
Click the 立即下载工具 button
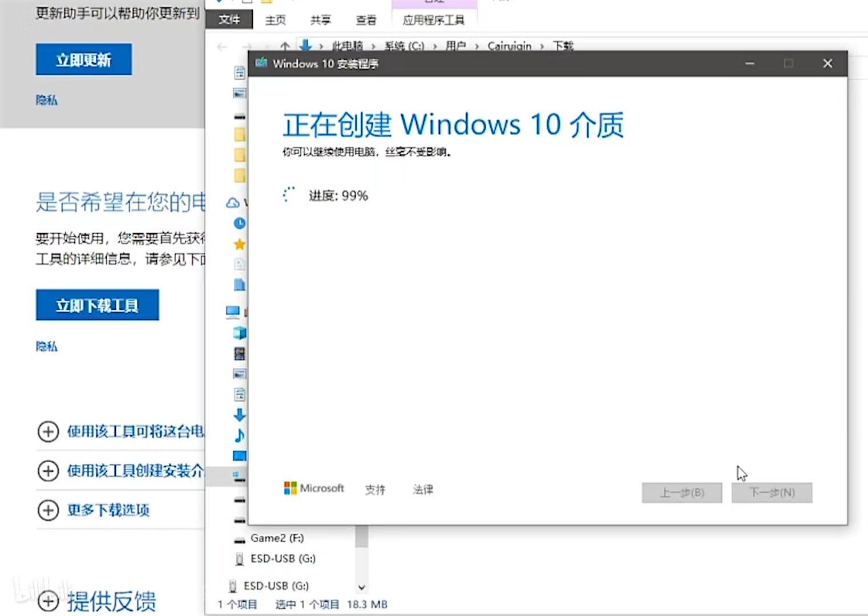point(98,305)
